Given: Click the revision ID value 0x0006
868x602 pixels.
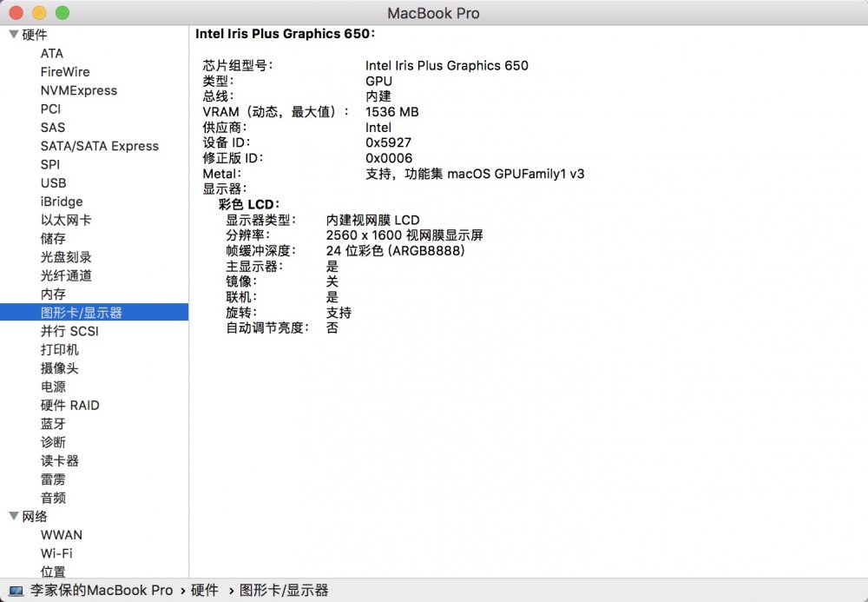Looking at the screenshot, I should point(389,158).
